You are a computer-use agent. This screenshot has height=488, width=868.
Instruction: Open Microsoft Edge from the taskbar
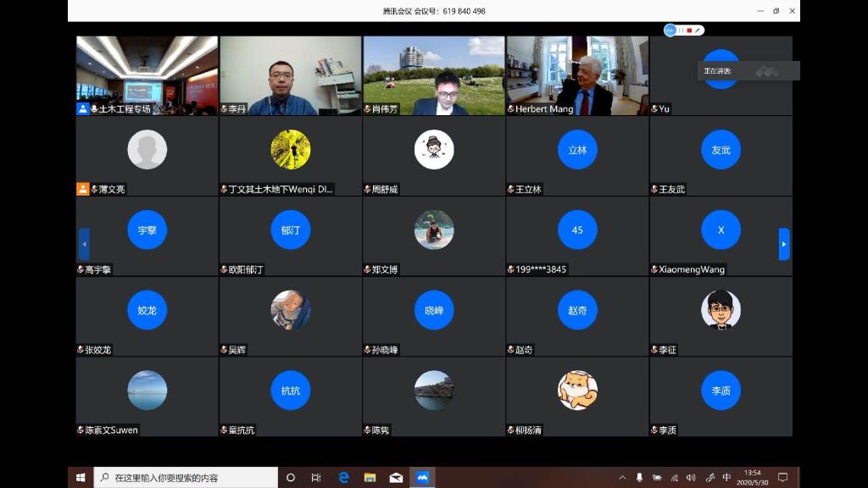pyautogui.click(x=343, y=478)
